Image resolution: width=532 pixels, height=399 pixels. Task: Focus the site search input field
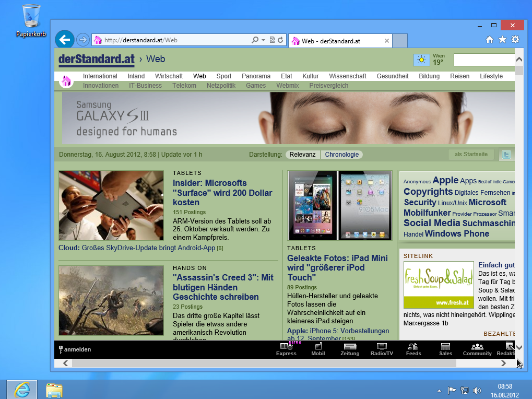pyautogui.click(x=484, y=60)
